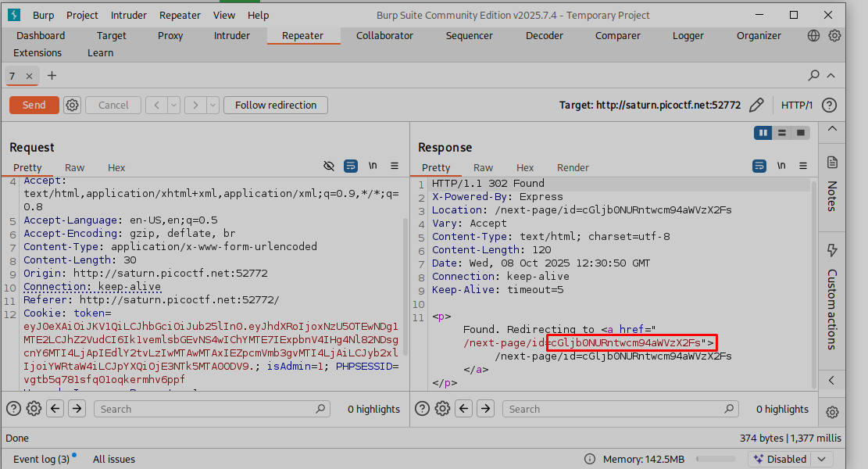Click the Follow redirection button

click(276, 105)
